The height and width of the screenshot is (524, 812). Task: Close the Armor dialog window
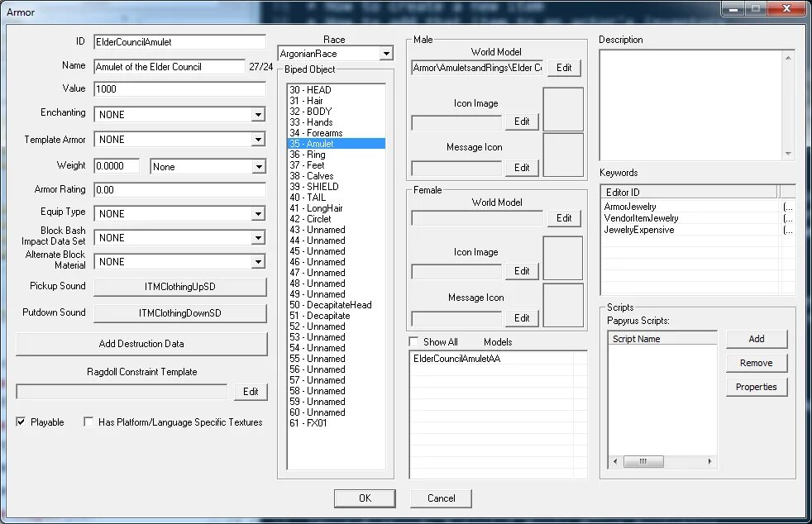(786, 8)
